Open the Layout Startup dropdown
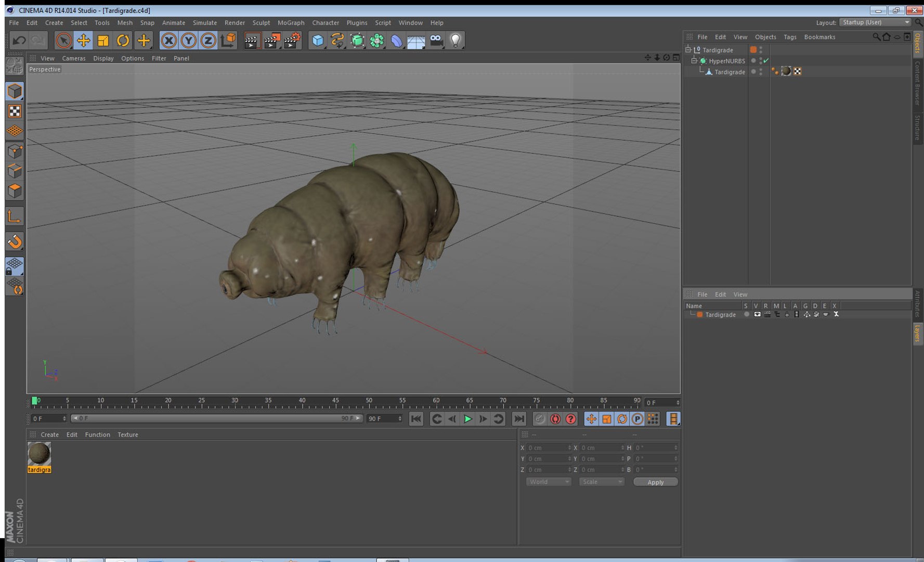The width and height of the screenshot is (924, 562). point(876,22)
